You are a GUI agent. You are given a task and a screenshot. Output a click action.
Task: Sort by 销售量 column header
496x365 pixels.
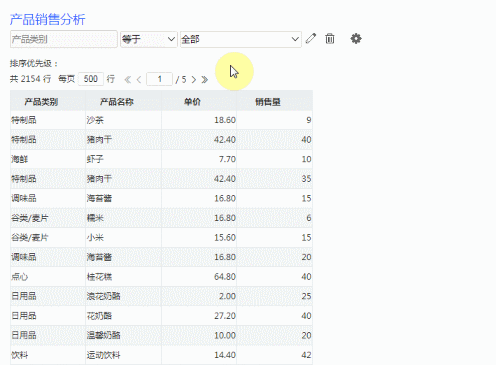pos(274,102)
